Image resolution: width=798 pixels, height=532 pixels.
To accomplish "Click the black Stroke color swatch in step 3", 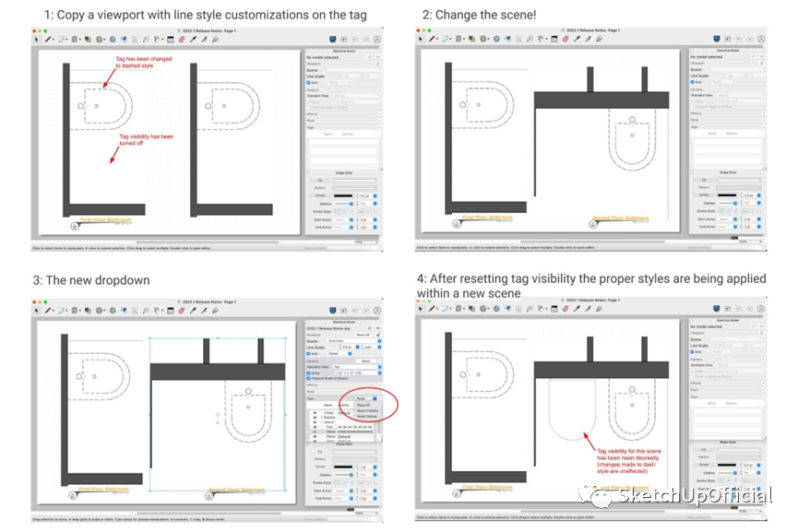I will [x=343, y=467].
